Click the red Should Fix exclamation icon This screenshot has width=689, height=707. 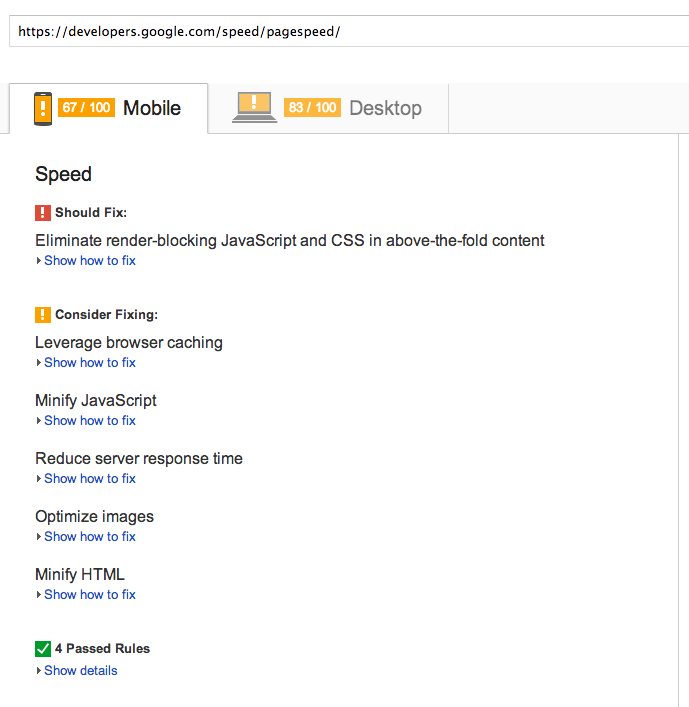click(43, 212)
